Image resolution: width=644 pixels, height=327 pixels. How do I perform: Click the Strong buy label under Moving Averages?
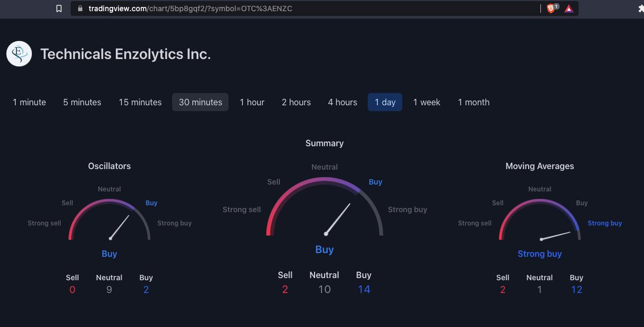(x=540, y=253)
